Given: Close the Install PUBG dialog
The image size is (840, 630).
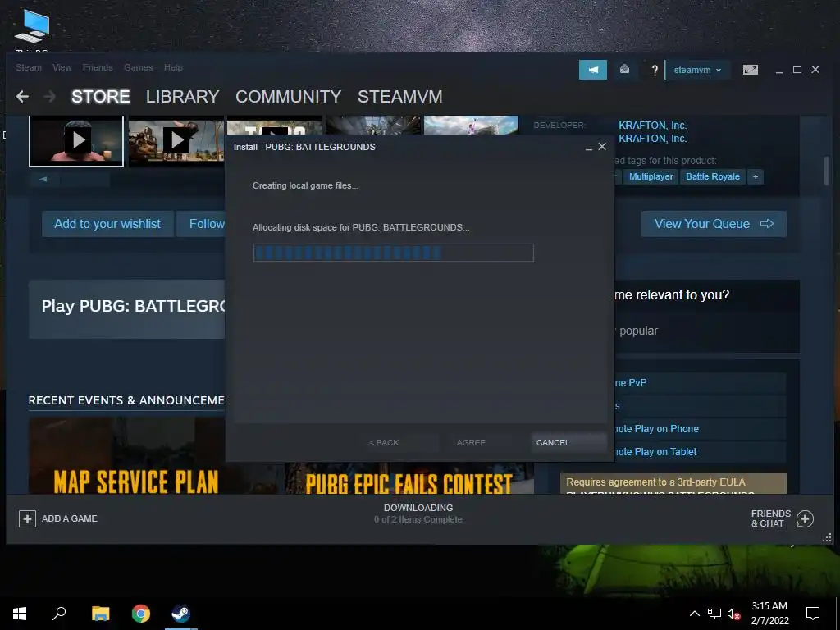Looking at the screenshot, I should (x=602, y=147).
